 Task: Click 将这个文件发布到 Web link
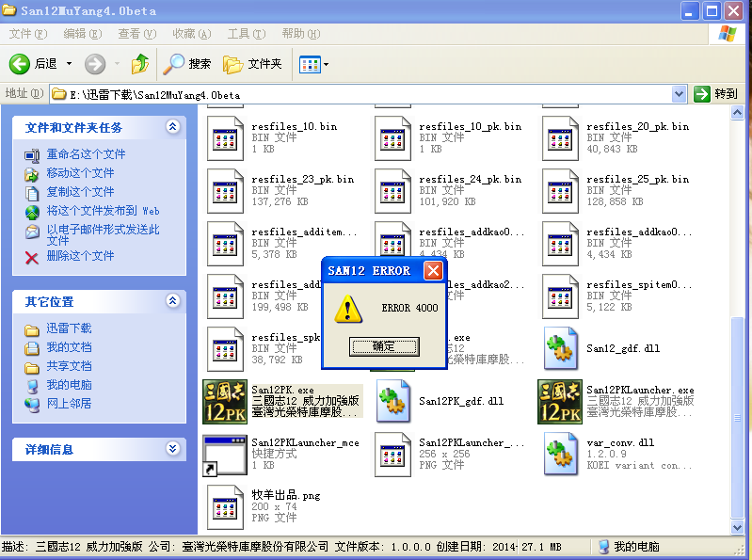click(x=103, y=211)
